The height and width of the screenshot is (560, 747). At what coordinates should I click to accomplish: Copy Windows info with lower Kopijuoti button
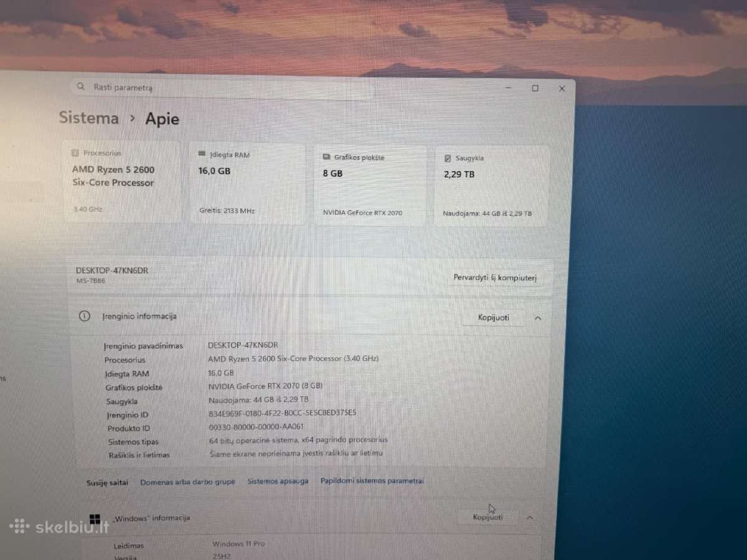tap(488, 517)
